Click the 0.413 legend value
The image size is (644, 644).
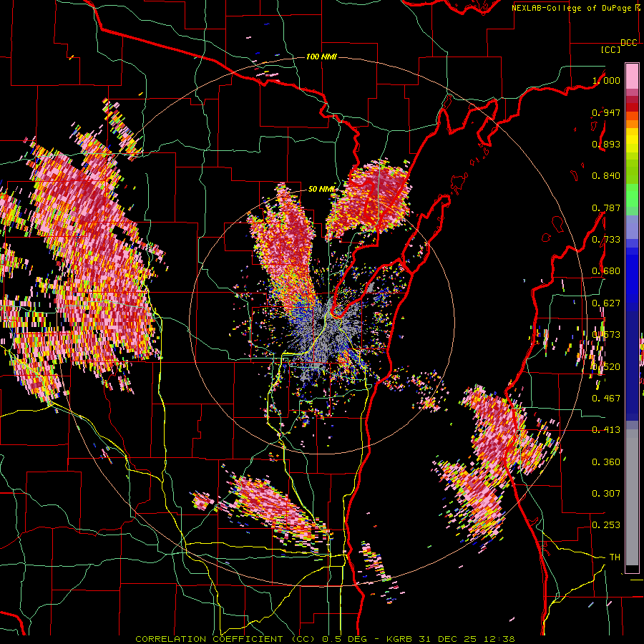(x=606, y=430)
